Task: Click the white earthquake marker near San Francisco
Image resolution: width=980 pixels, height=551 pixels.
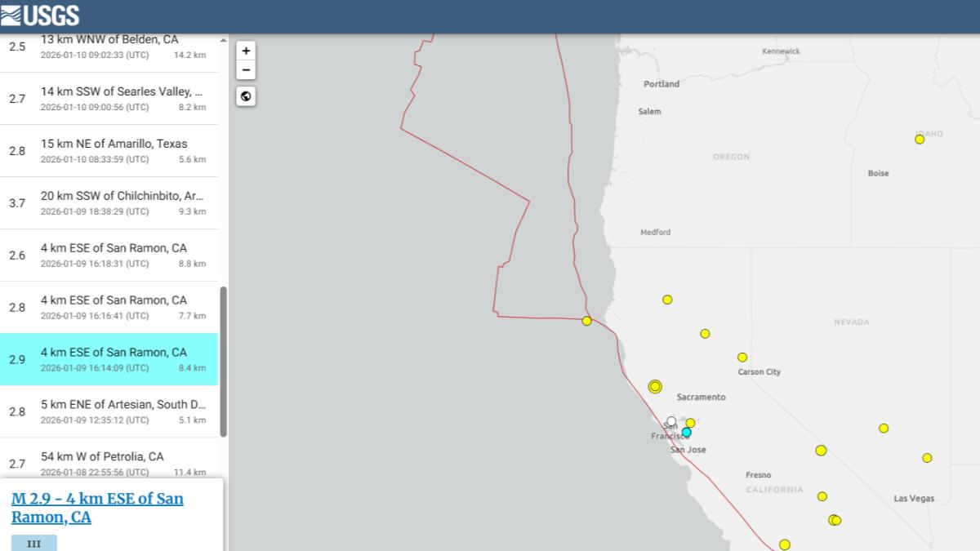Action: pyautogui.click(x=671, y=421)
